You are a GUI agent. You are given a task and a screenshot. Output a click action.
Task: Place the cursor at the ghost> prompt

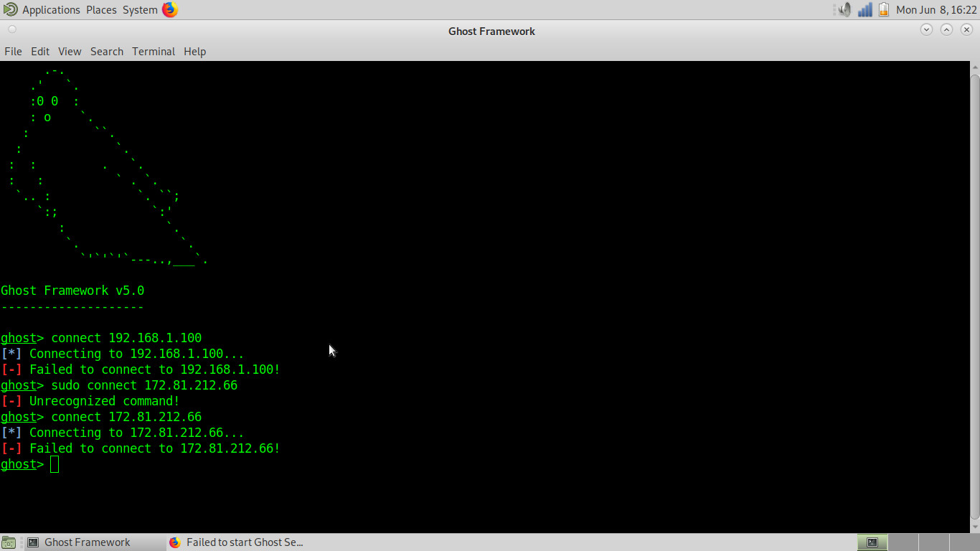coord(55,464)
